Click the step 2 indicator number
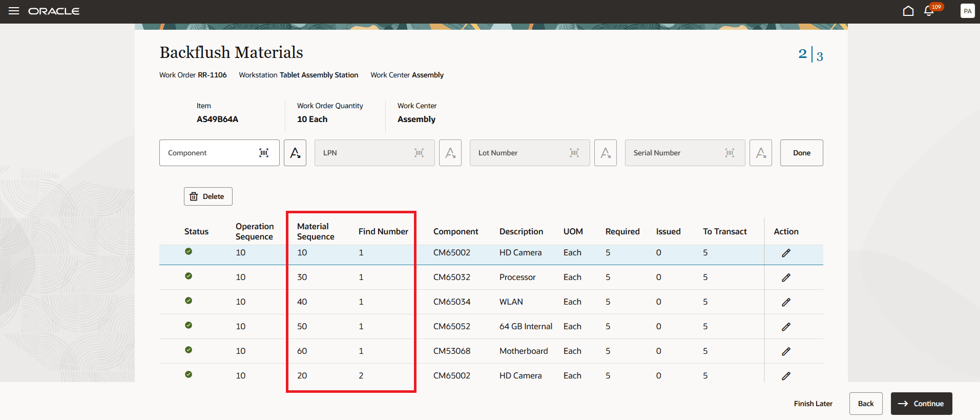980x420 pixels. tap(802, 53)
